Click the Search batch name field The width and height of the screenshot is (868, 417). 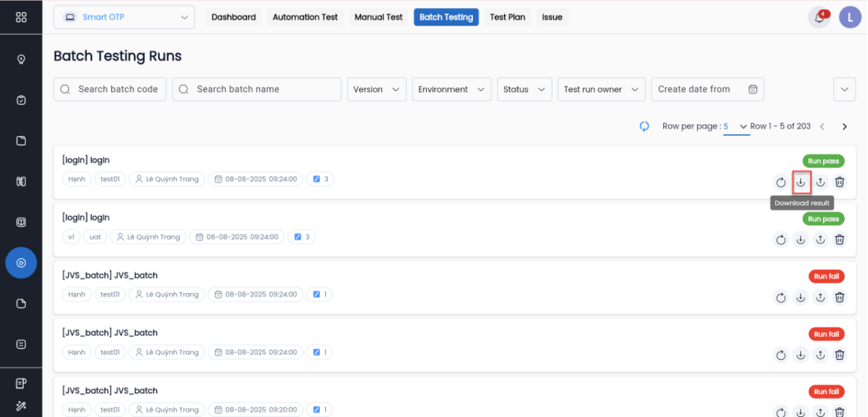pyautogui.click(x=257, y=89)
